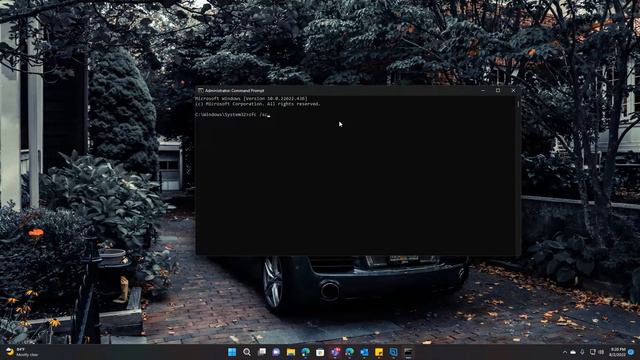Screen dimensions: 640x360
Task: Open Microsoft Store from taskbar
Action: [x=320, y=352]
